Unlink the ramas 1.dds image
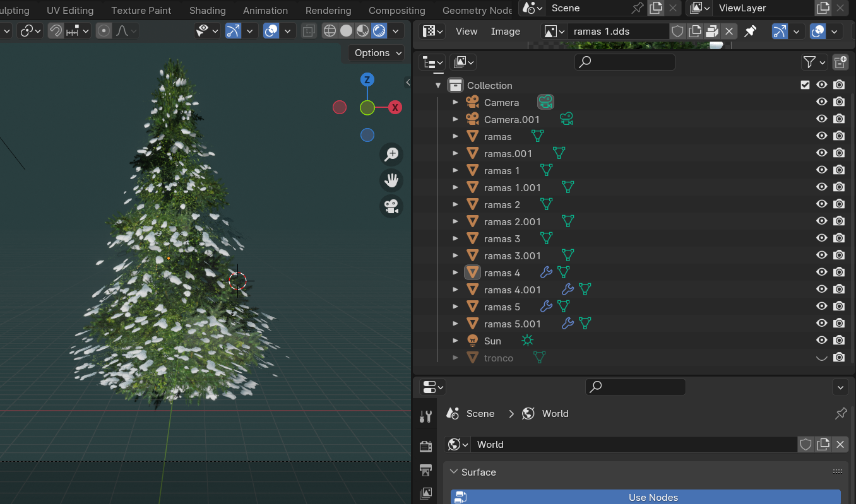 pyautogui.click(x=729, y=32)
